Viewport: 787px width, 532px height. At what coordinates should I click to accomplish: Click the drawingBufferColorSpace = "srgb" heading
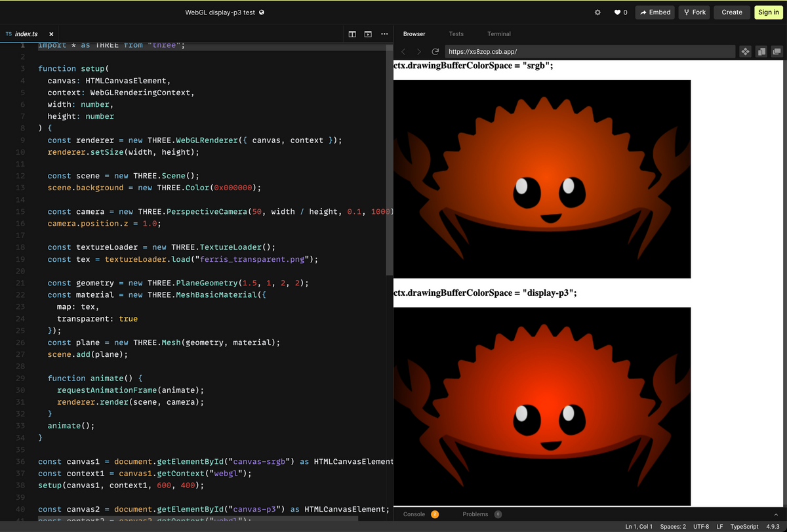[474, 66]
